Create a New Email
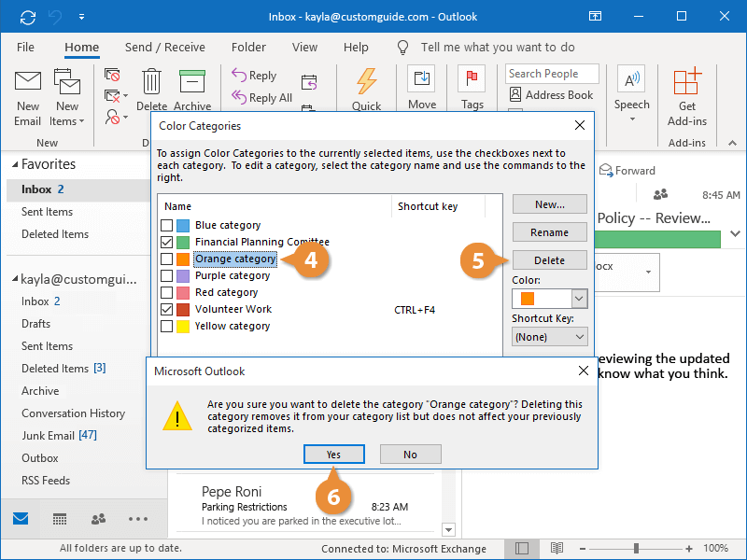Screen dimensions: 747x560 (28, 99)
